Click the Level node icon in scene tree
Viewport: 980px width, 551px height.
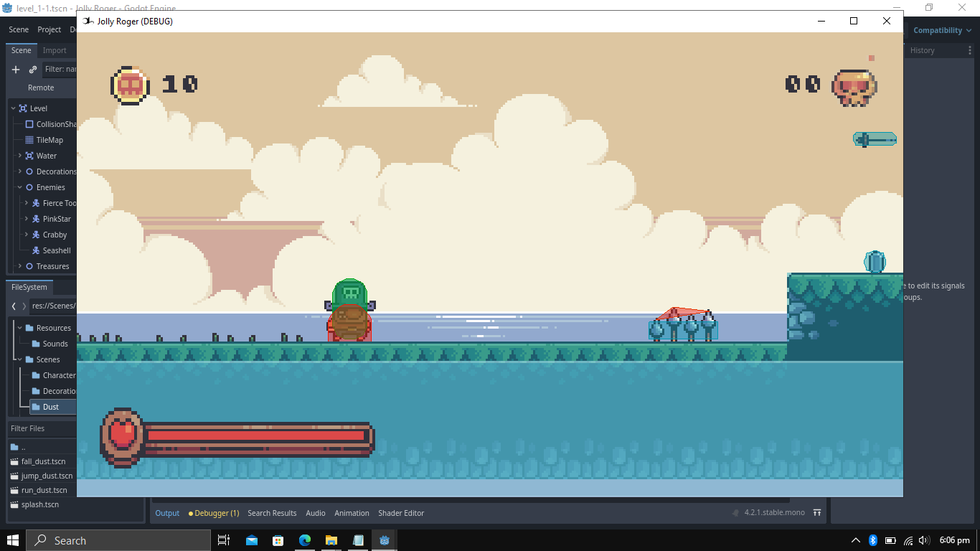[x=23, y=108]
